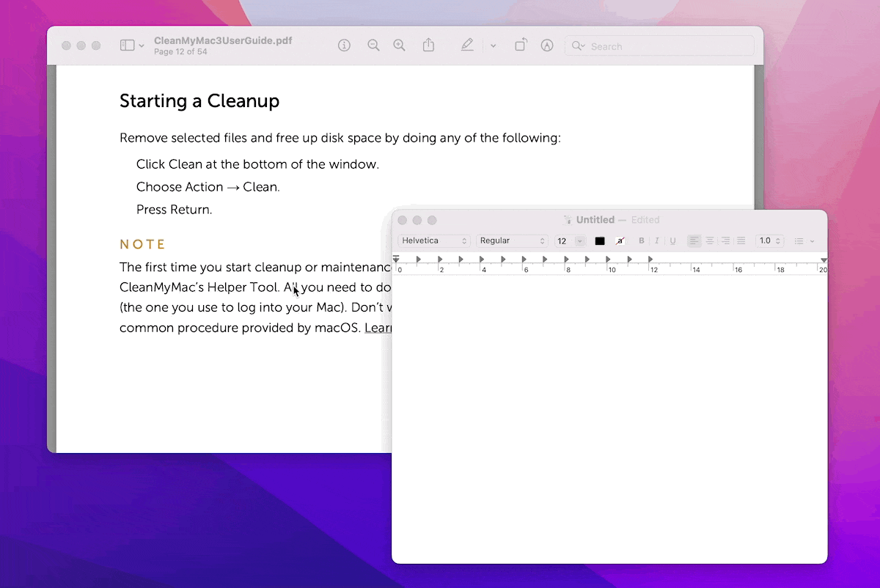This screenshot has height=588, width=880.
Task: Center align text in TextEdit
Action: pos(709,240)
